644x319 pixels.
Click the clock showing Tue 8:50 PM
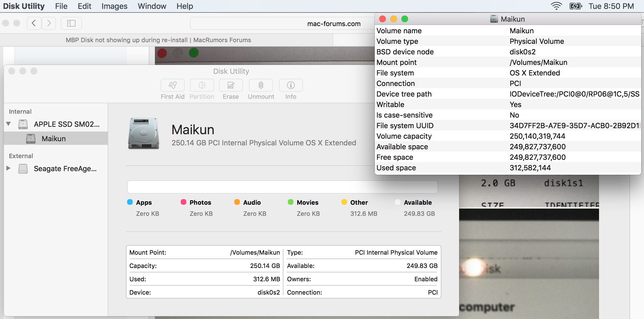click(x=611, y=6)
